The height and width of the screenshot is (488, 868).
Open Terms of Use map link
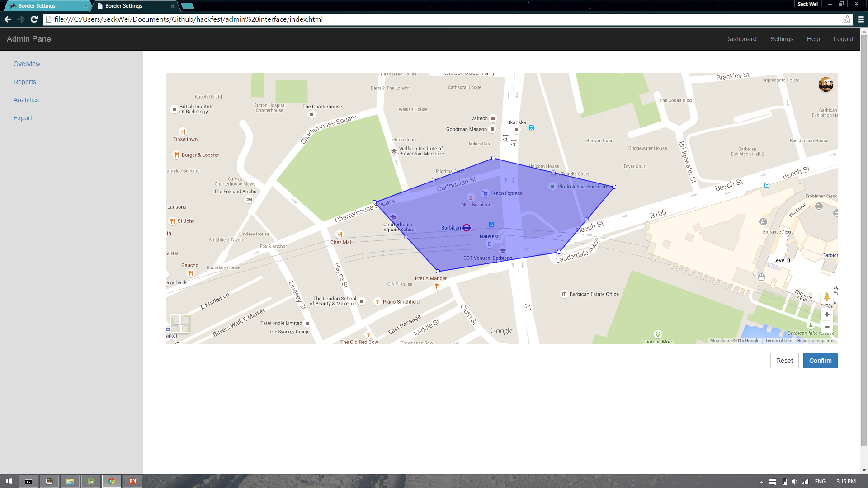coord(778,341)
